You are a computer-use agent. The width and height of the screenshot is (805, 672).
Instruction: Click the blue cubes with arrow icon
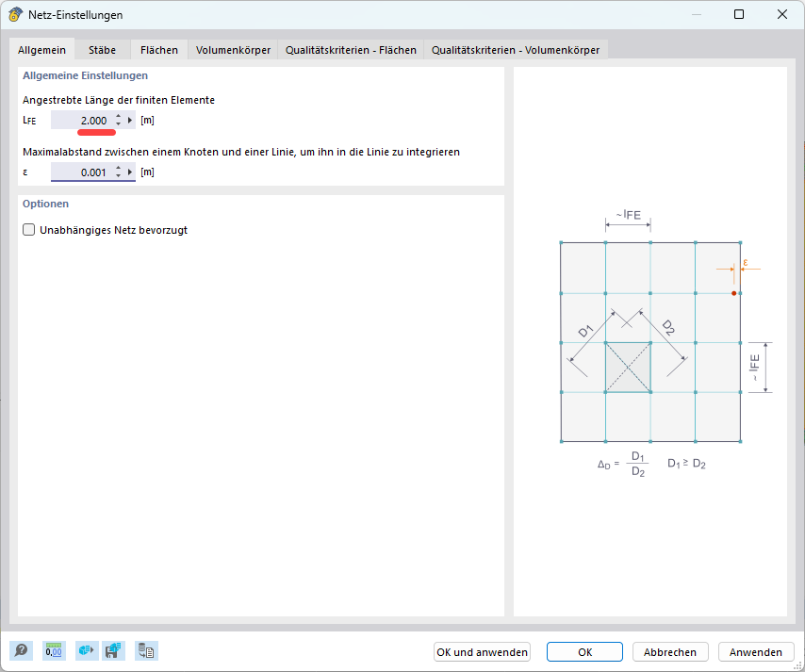coord(87,650)
